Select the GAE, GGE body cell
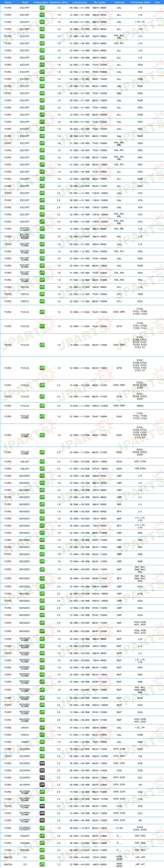164x868 pixels. tap(119, 764)
